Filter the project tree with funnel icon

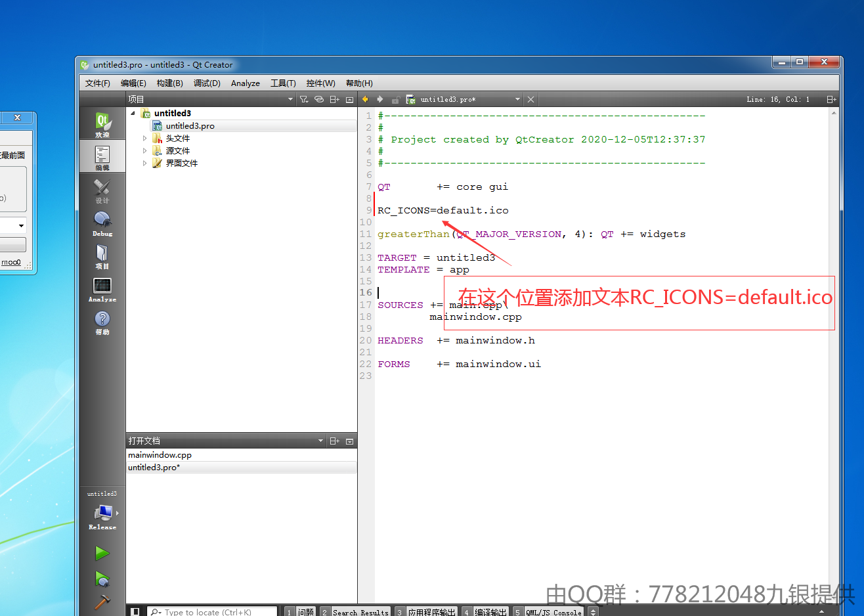[x=303, y=99]
